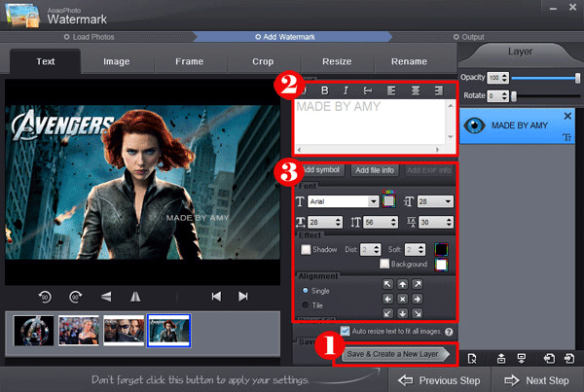
Task: Align watermark to top-right corner
Action: click(418, 284)
